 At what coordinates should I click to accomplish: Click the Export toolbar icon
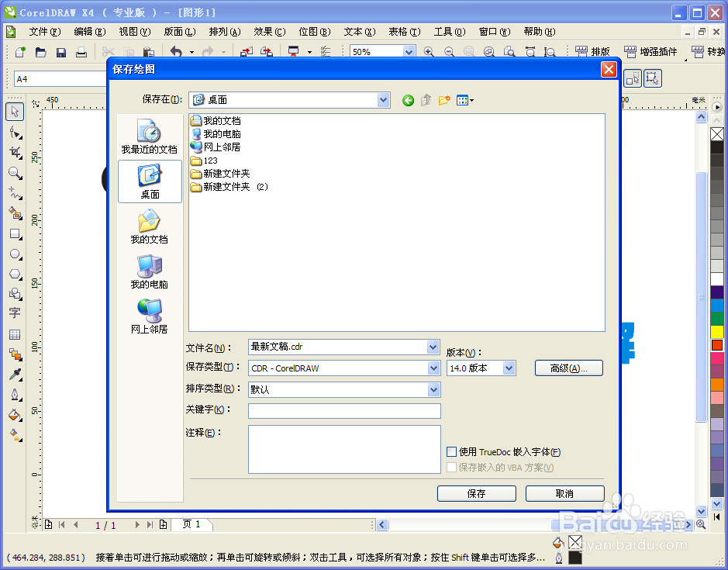pos(267,51)
